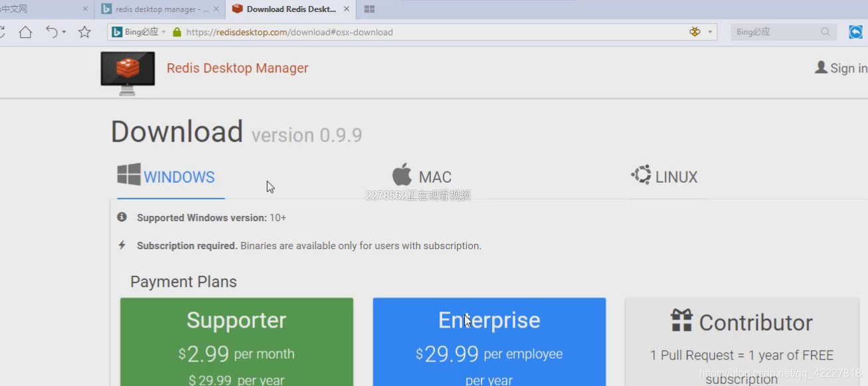Click the Windows logo icon
Image resolution: width=868 pixels, height=386 pixels.
coord(129,175)
